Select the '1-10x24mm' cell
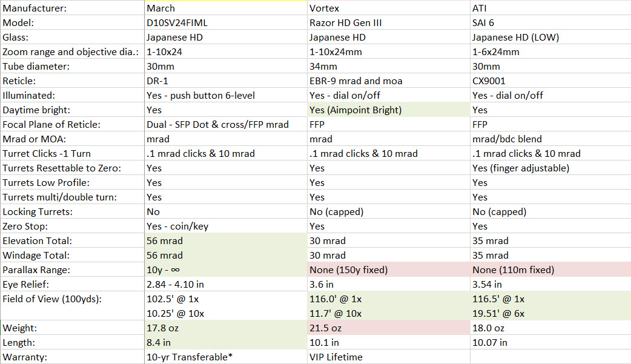Screen dimensions: 631x364 (x=389, y=51)
